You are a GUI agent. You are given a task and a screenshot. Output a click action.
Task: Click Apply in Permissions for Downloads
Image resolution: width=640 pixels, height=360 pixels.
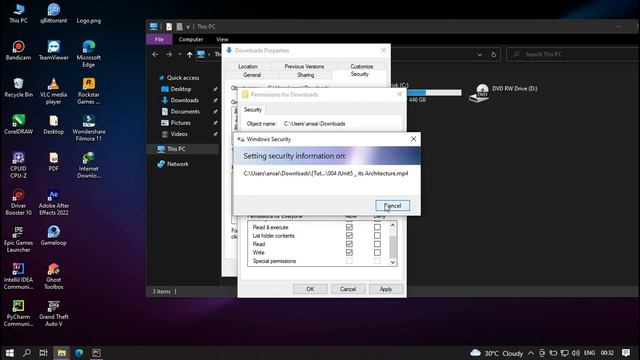[386, 289]
